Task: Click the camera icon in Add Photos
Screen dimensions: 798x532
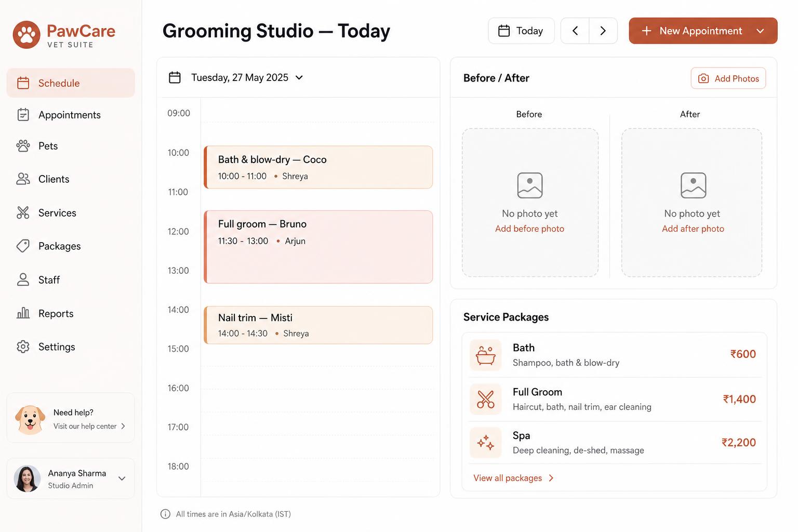Action: tap(703, 78)
